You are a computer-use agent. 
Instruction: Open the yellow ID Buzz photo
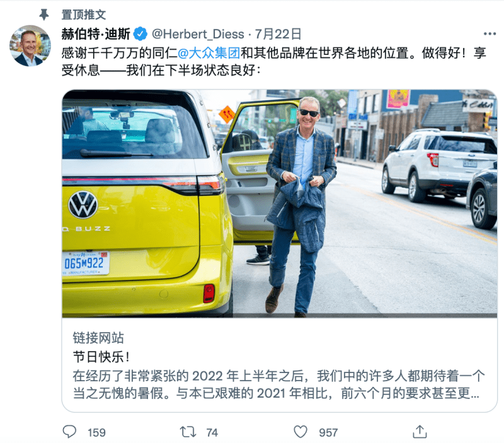point(279,204)
